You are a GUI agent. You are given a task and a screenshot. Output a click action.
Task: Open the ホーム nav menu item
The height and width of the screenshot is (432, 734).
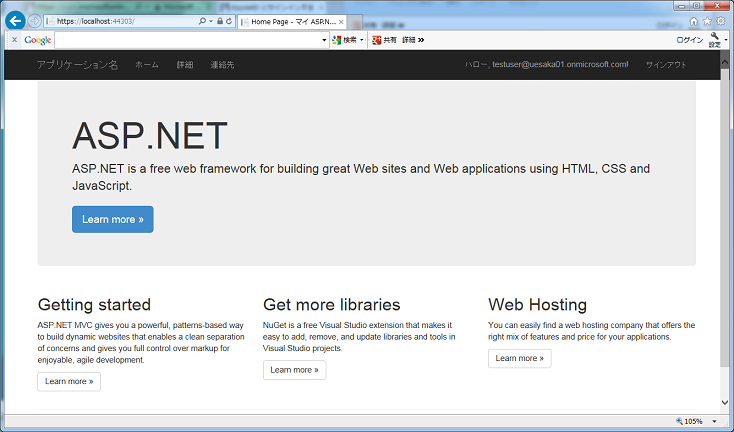[x=147, y=65]
